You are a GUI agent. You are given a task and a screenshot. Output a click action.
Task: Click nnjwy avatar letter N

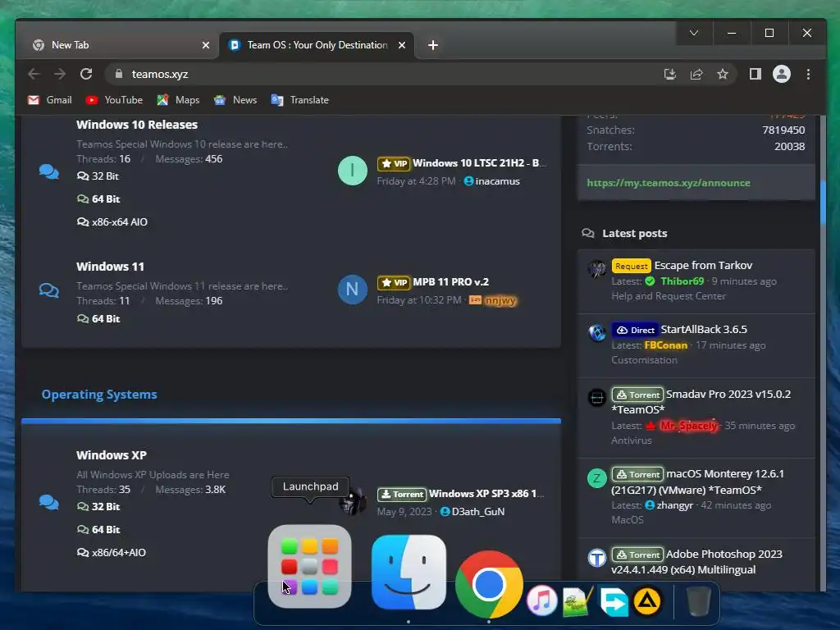coord(353,290)
